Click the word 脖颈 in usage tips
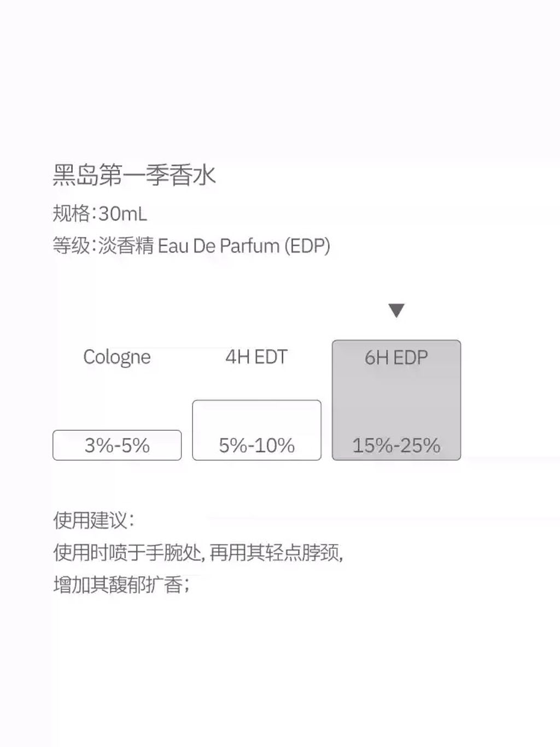 point(322,553)
